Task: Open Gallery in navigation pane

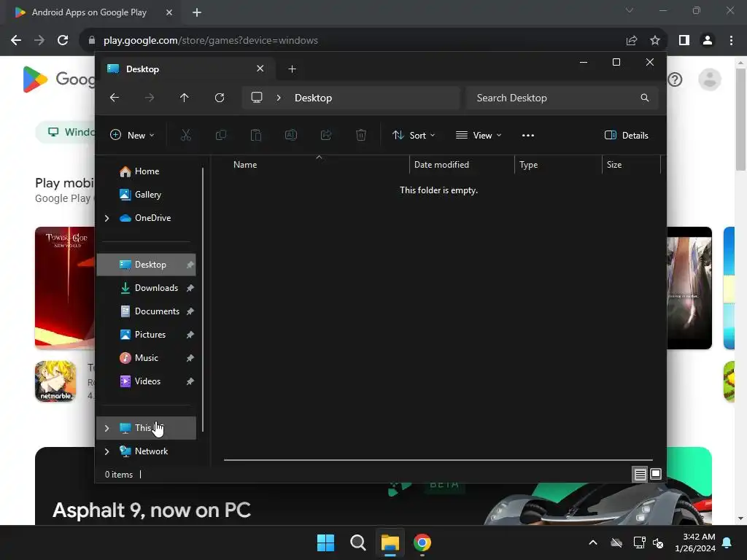Action: pos(147,195)
